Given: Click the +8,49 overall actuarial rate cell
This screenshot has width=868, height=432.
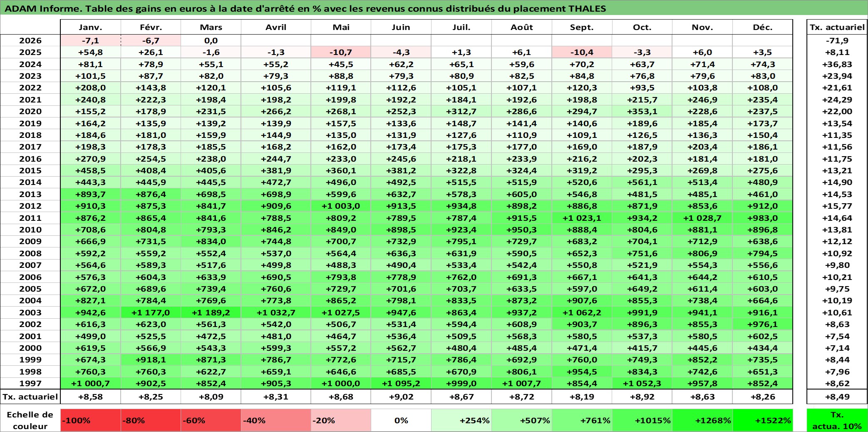Looking at the screenshot, I should tap(837, 397).
